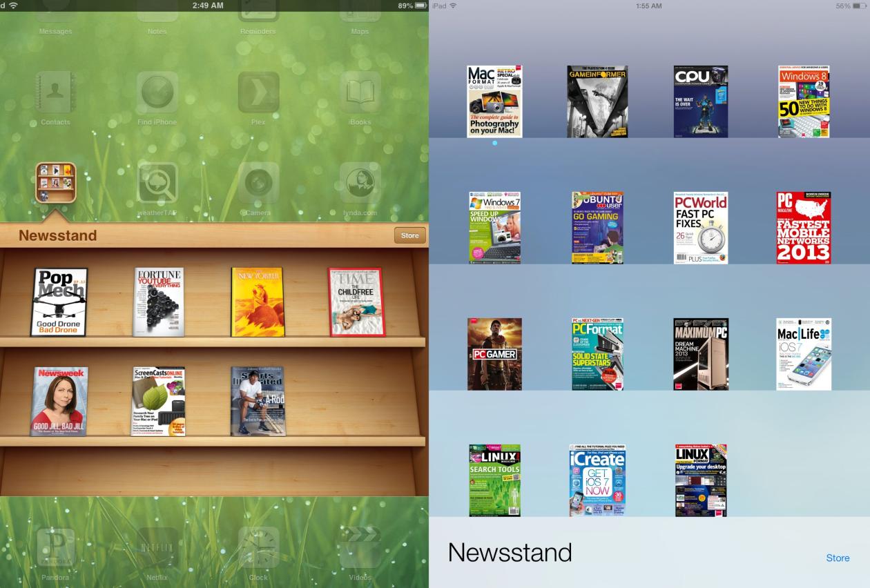Open the TIME Childfree Life issue
870x588 pixels.
pyautogui.click(x=356, y=302)
